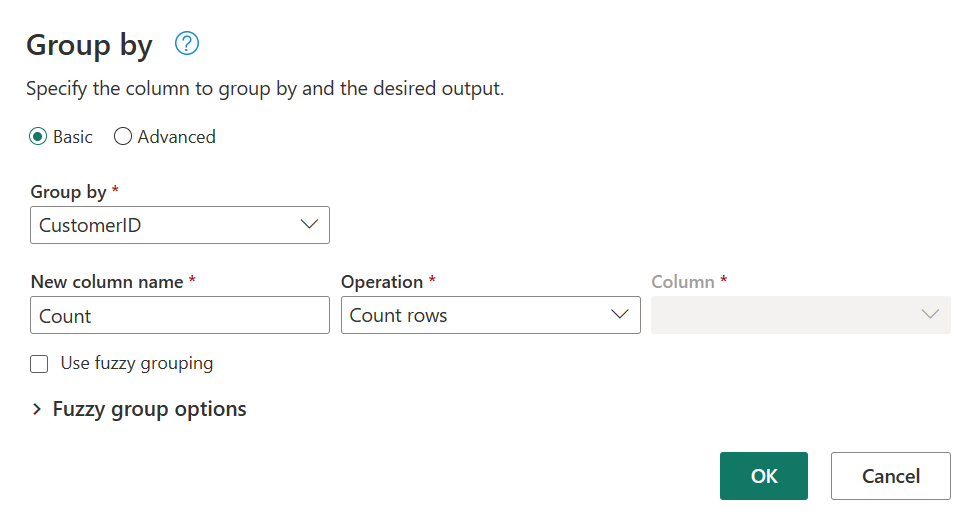This screenshot has height=525, width=978.
Task: Click the disabled Column dropdown
Action: click(x=800, y=315)
